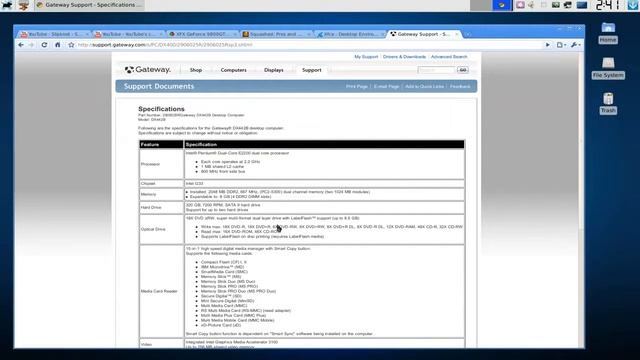Click the Go arrow at the address bar's end
Image resolution: width=640 pixels, height=360 pixels.
547,45
